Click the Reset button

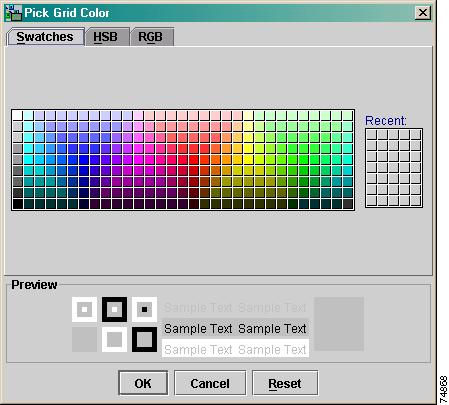pyautogui.click(x=285, y=383)
